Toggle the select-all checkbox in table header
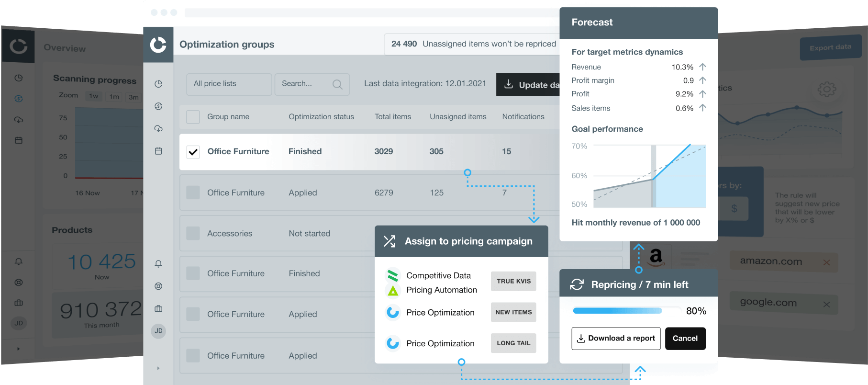 tap(193, 117)
